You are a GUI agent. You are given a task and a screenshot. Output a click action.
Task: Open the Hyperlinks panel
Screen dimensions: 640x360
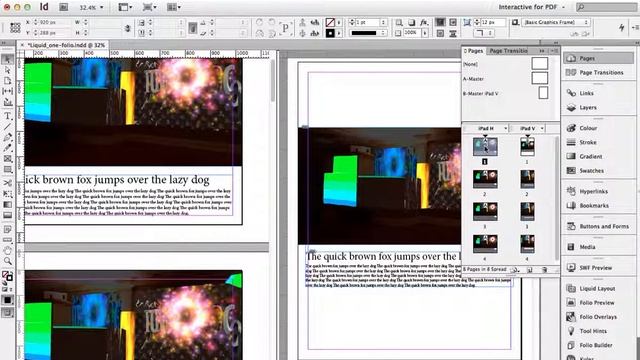[598, 191]
